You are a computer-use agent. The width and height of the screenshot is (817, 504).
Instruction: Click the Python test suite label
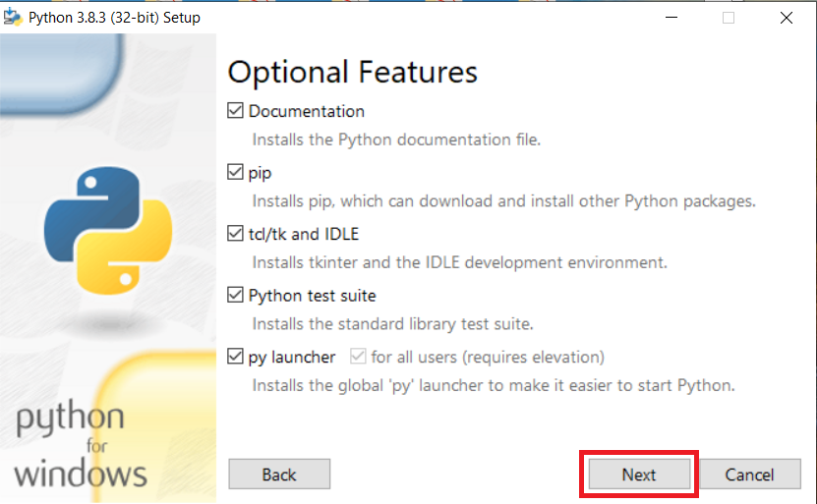point(312,295)
